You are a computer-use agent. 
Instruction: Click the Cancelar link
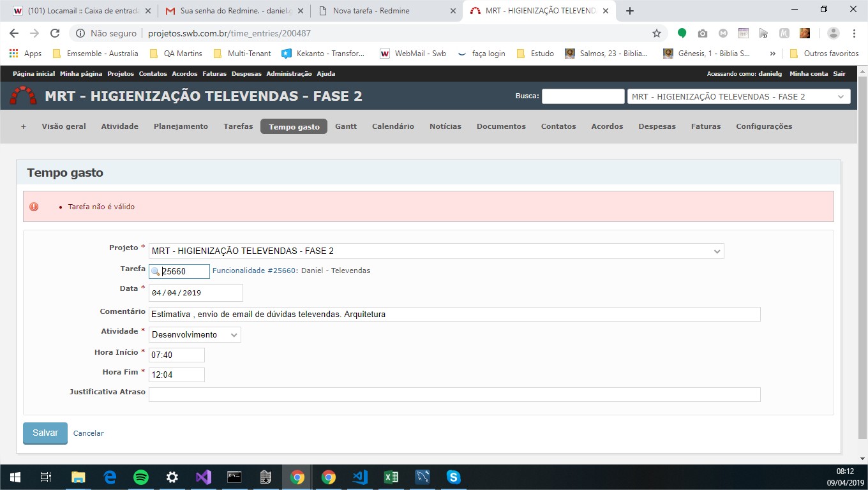(x=88, y=433)
